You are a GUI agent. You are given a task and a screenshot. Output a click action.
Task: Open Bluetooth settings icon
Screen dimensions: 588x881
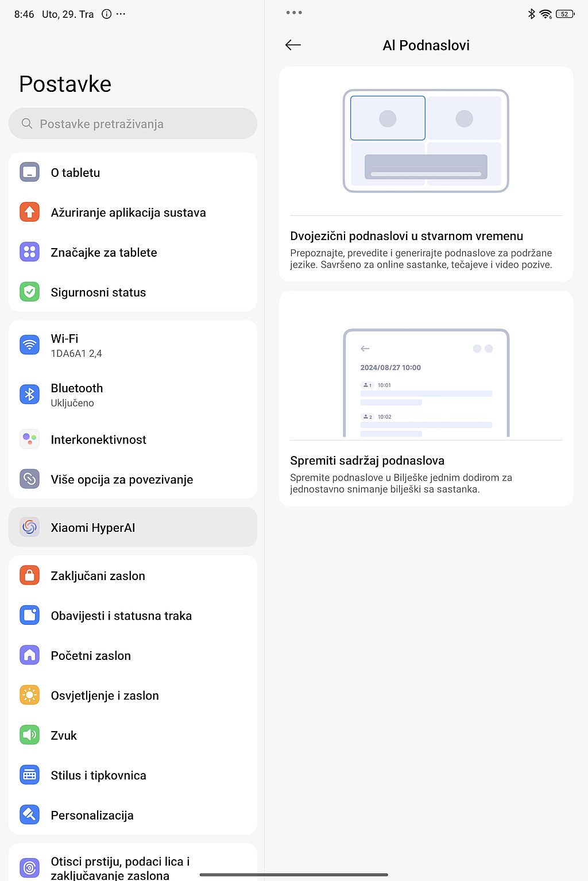pos(29,395)
